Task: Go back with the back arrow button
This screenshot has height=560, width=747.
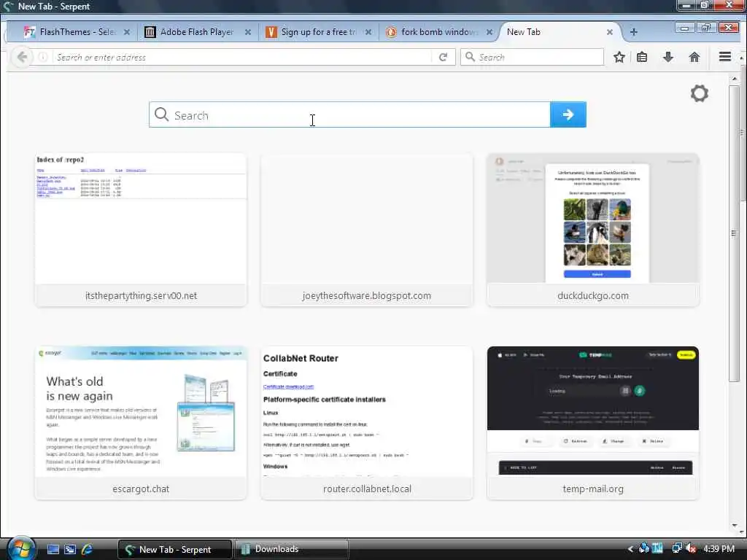Action: tap(22, 57)
